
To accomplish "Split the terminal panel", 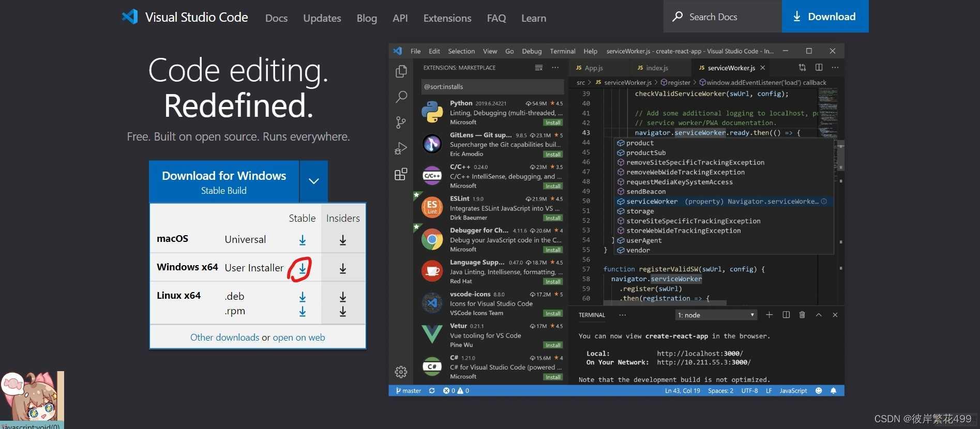I will [x=786, y=315].
